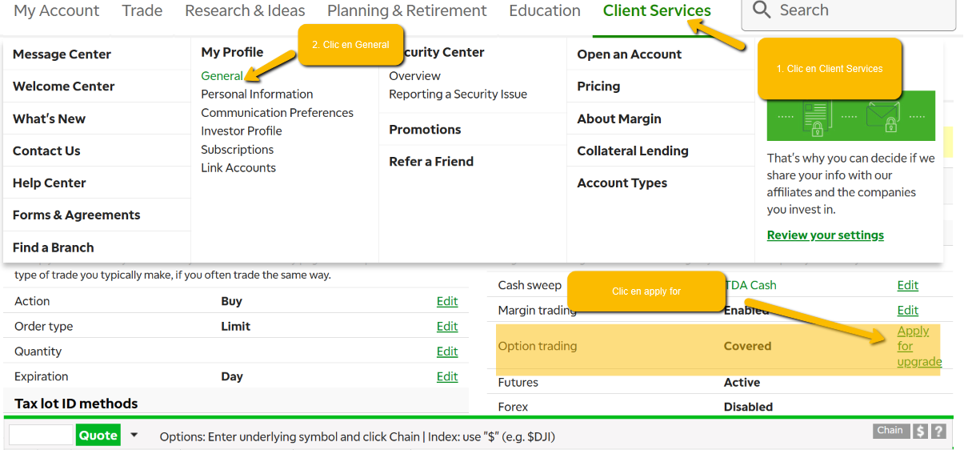Click the TDA Cash link
Viewport: 980px width, 450px height.
(x=751, y=285)
